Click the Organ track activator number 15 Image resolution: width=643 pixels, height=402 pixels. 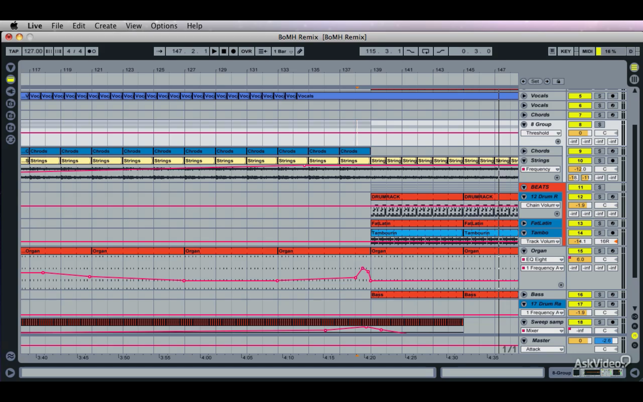tap(579, 251)
